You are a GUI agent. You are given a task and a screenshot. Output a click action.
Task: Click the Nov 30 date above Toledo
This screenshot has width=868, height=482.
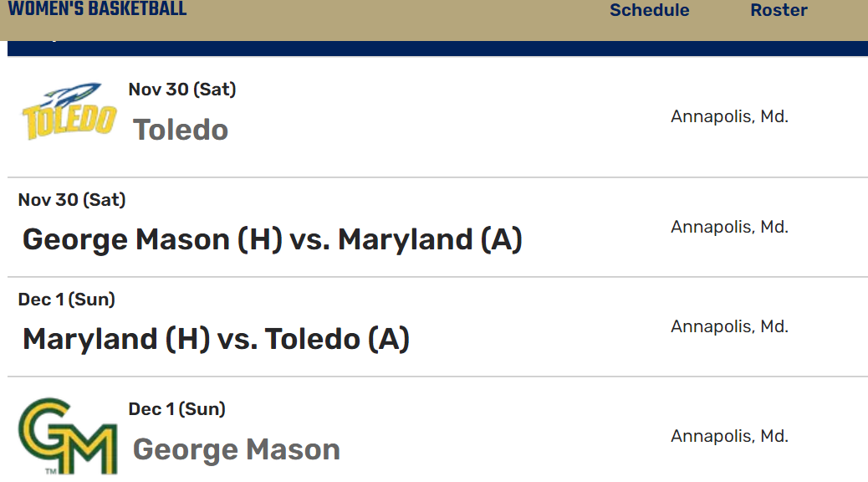(x=182, y=90)
